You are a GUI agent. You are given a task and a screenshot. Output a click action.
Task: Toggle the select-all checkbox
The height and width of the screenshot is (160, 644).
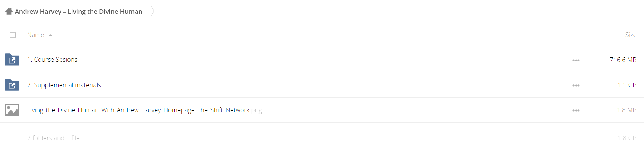coord(13,35)
